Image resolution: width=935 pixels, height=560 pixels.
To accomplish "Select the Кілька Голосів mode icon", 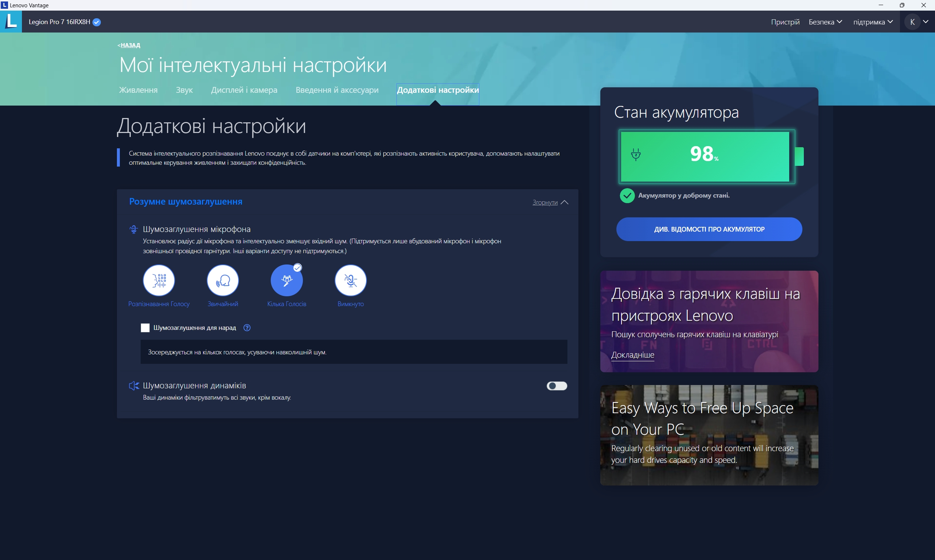I will click(286, 281).
